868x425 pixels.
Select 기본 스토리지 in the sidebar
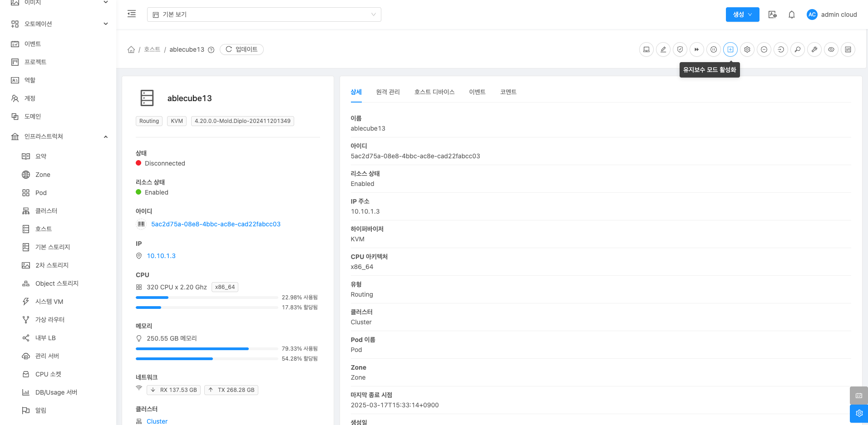coord(53,247)
